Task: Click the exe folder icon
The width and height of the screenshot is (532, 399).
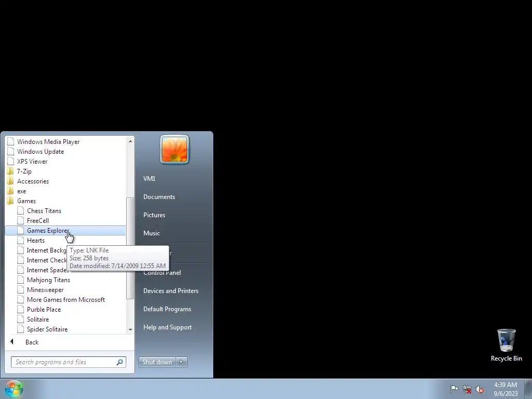Action: point(10,191)
